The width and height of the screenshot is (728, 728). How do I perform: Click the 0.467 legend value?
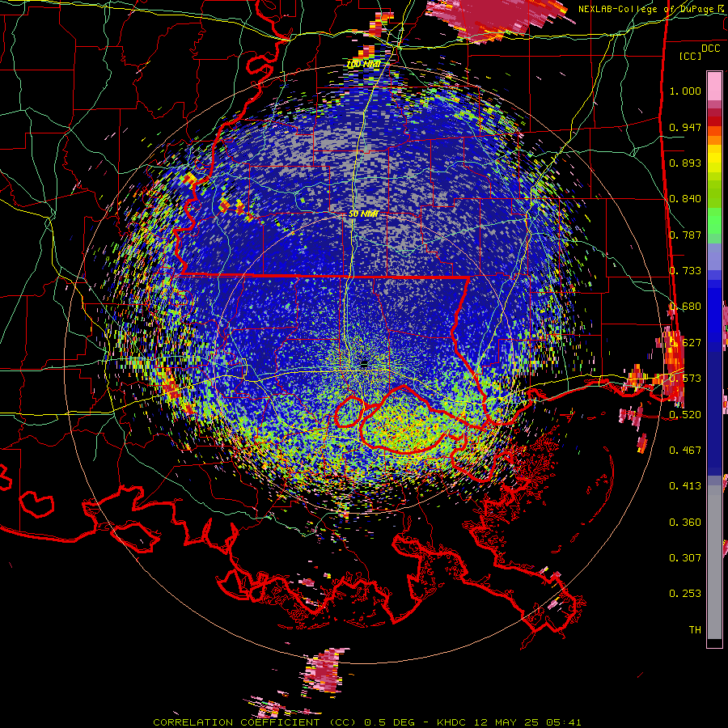[x=685, y=450]
